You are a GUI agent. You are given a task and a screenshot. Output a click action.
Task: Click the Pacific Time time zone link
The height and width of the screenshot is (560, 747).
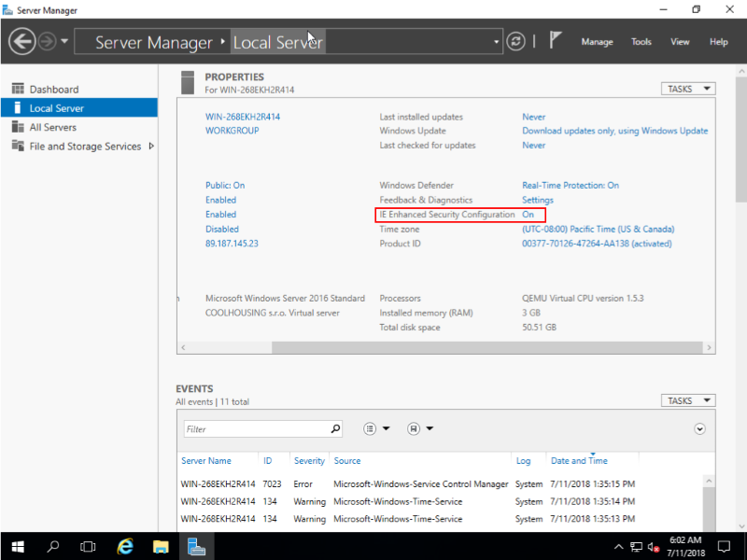(598, 229)
